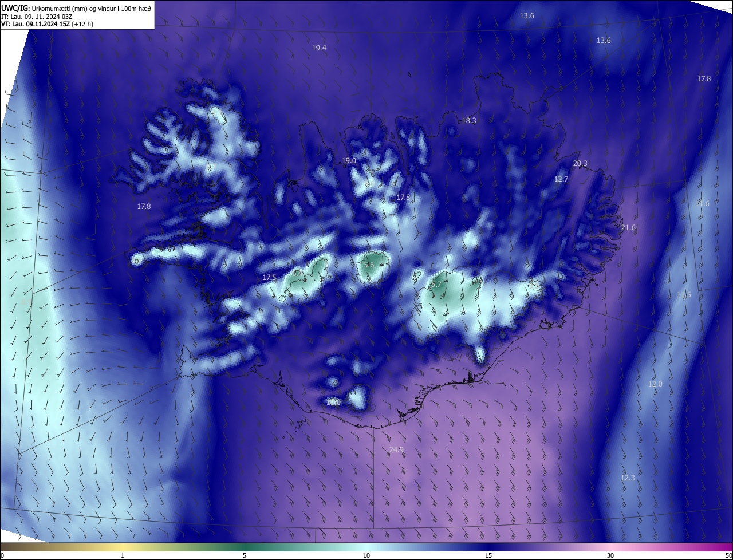Click the 17.5 value on the map
This screenshot has height=560, width=733.
coord(269,278)
